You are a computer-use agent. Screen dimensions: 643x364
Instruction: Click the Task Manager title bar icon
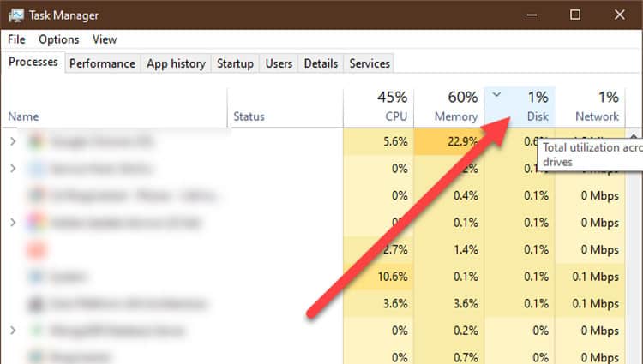point(15,15)
